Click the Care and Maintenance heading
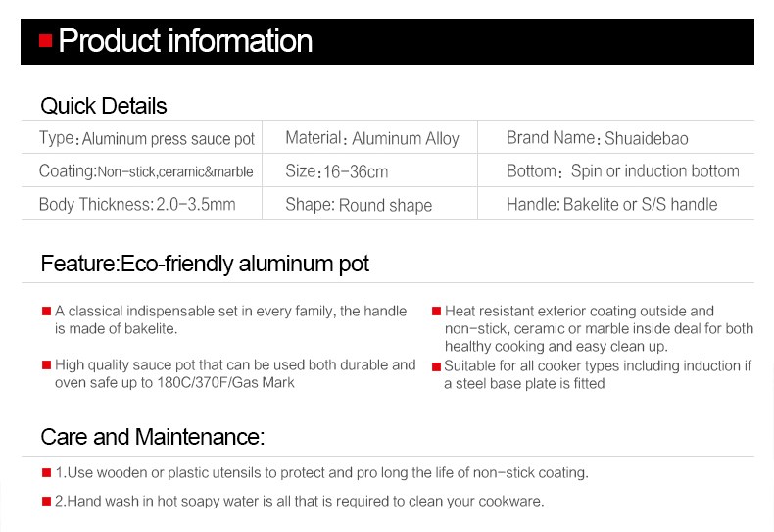The height and width of the screenshot is (532, 774). click(x=153, y=437)
